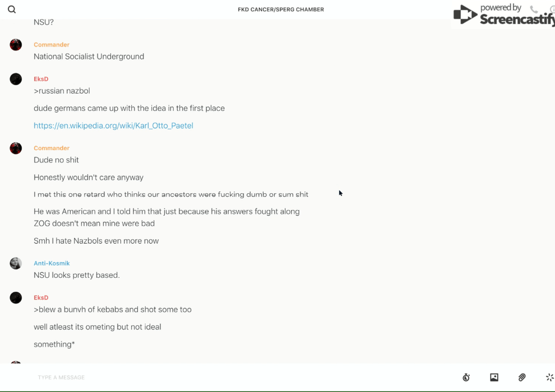
Task: Click the Commander name above "Dude no shit"
Action: [52, 148]
